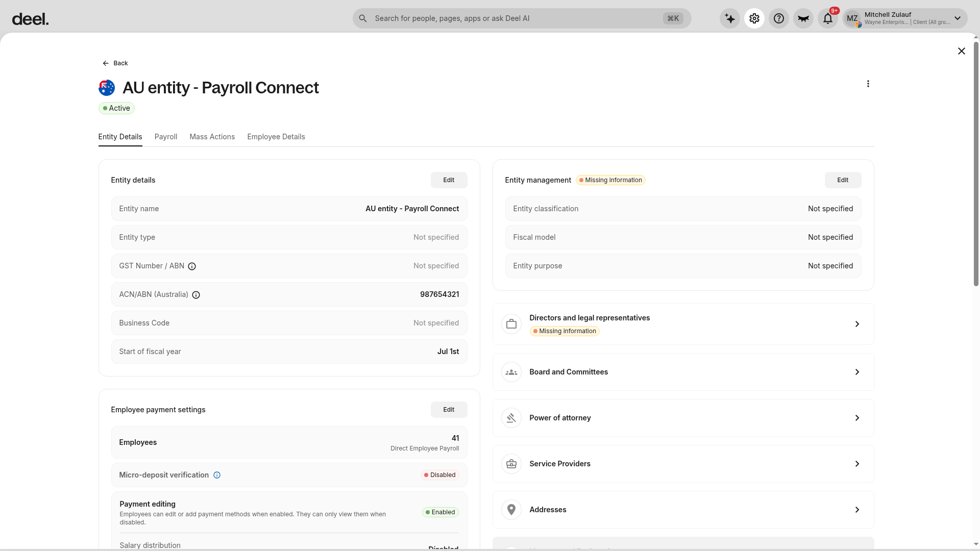Click the Board and Committees group icon
Viewport: 980px width, 551px height.
511,372
